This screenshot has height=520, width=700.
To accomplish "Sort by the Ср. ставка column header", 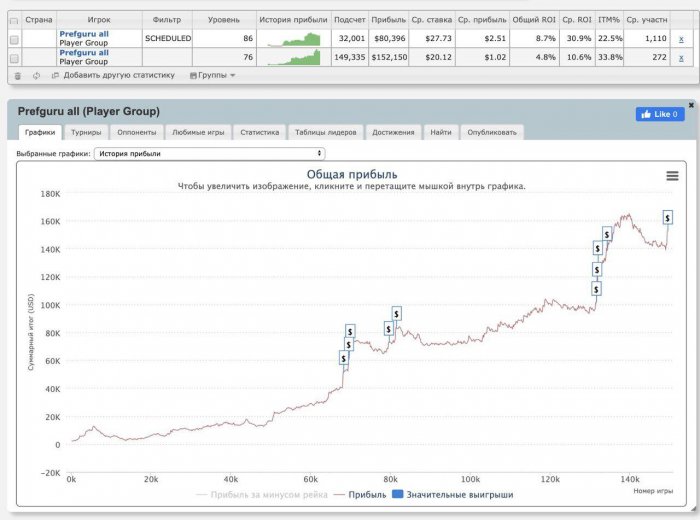I will pos(431,20).
